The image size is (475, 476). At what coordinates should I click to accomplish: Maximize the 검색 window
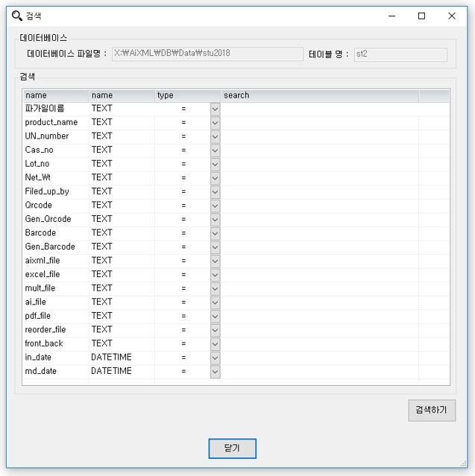tap(421, 16)
